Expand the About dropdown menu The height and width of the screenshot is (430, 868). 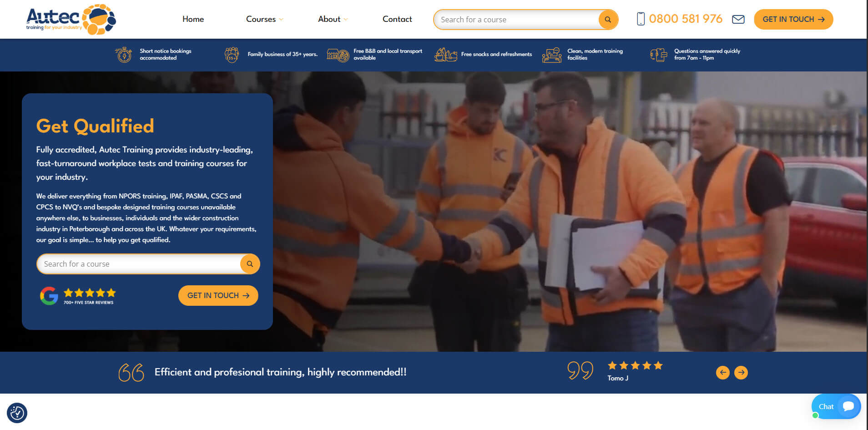pyautogui.click(x=333, y=19)
